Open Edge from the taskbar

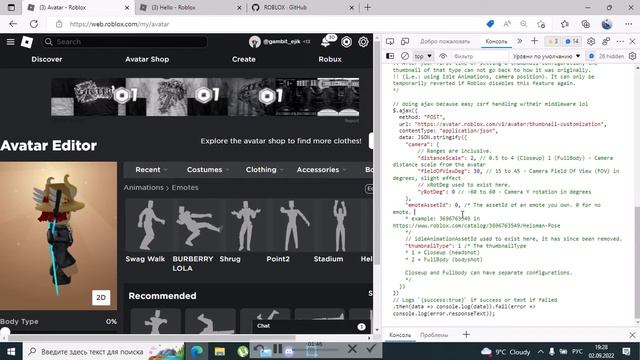pos(197,351)
